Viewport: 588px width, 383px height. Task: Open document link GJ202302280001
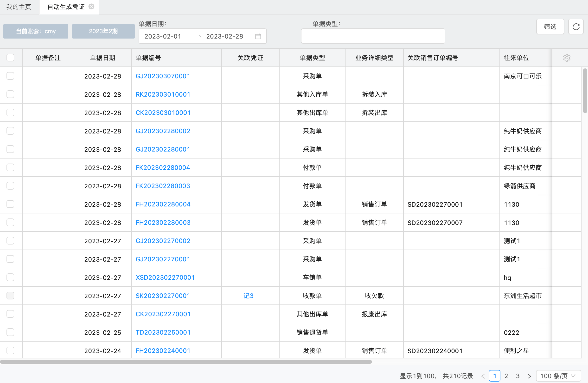pyautogui.click(x=163, y=149)
